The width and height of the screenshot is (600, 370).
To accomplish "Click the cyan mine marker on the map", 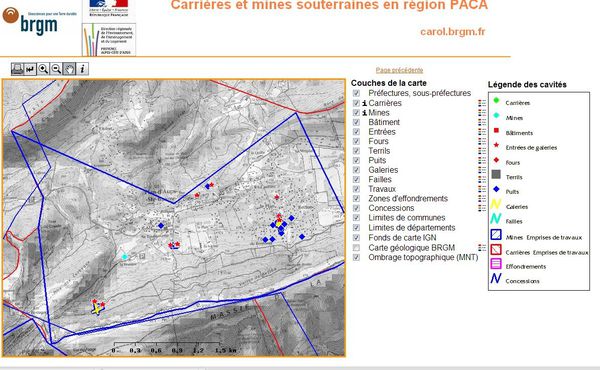I will tap(124, 256).
